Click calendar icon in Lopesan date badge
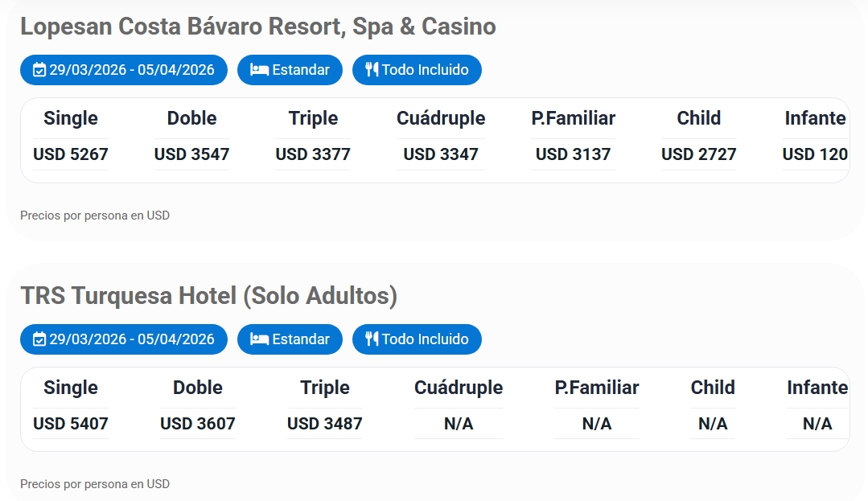The image size is (868, 501). (39, 70)
